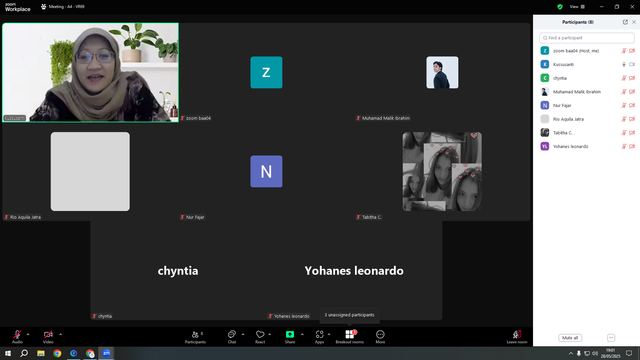This screenshot has width=640, height=360.
Task: Expand the Apps options arrow
Action: pyautogui.click(x=329, y=334)
